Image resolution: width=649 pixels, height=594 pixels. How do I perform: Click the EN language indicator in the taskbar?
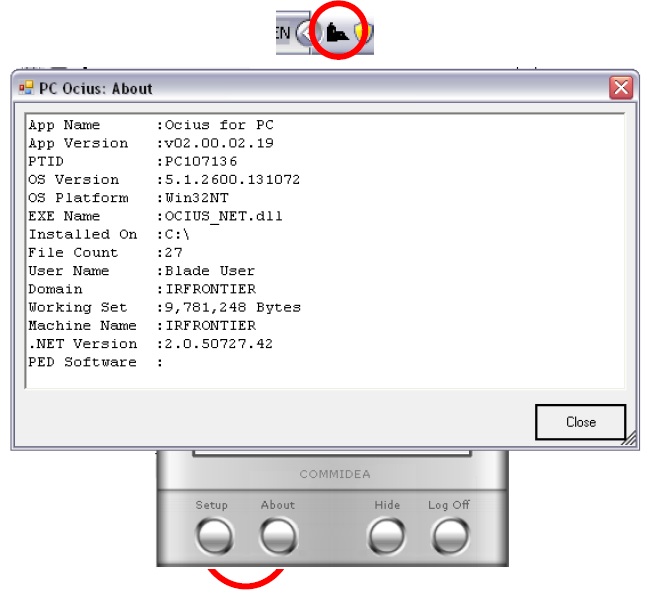(x=283, y=32)
